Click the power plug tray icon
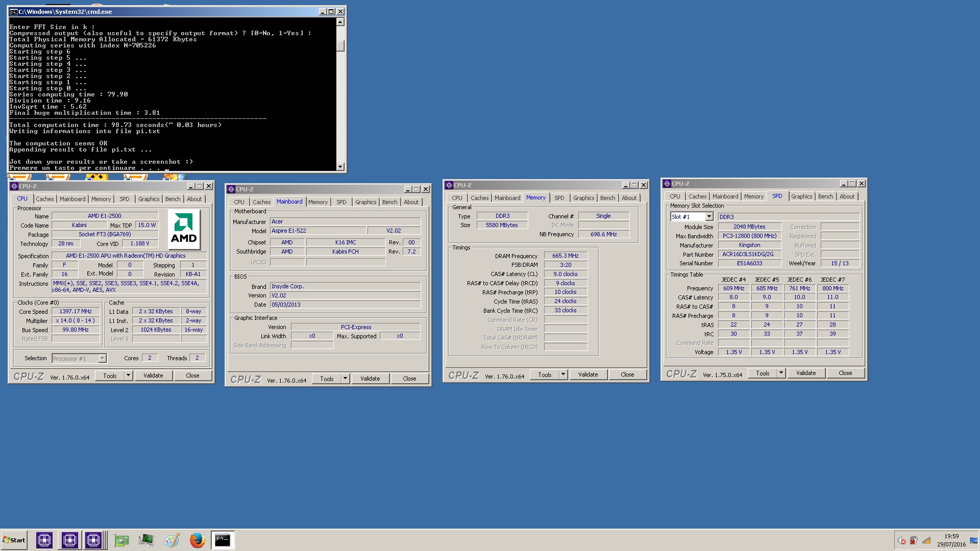This screenshot has width=980, height=551. pyautogui.click(x=914, y=541)
